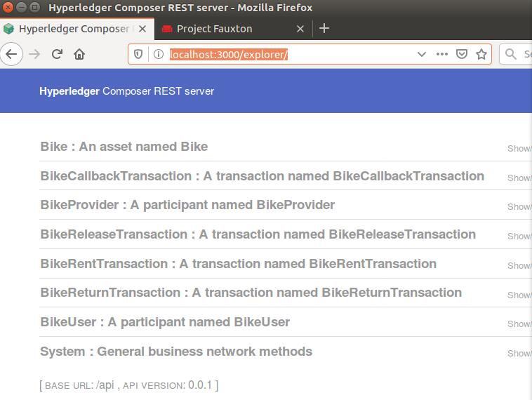The height and width of the screenshot is (400, 532).
Task: Click the forward navigation arrow
Action: (34, 54)
